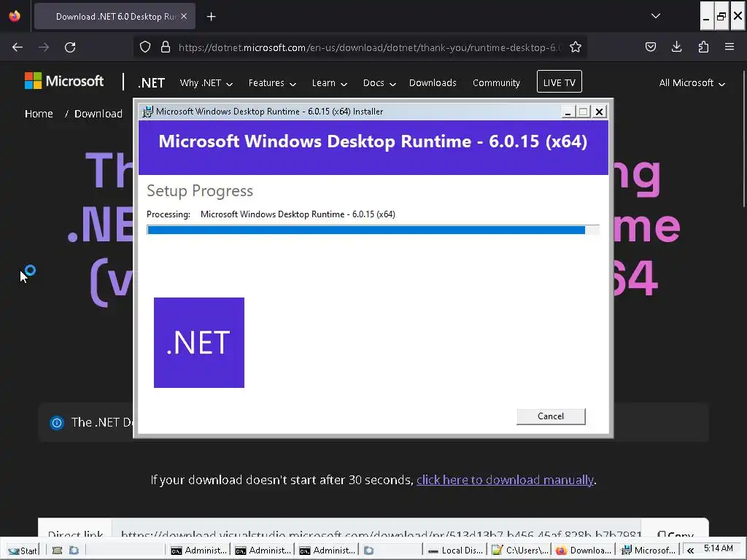Save page to Pocket
This screenshot has width=747, height=560.
pos(651,47)
